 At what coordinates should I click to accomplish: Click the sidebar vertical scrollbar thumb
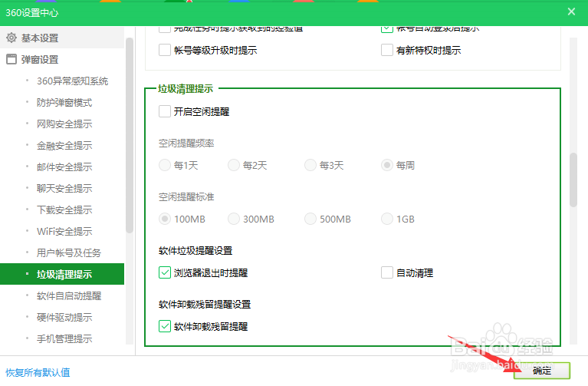pos(130,136)
